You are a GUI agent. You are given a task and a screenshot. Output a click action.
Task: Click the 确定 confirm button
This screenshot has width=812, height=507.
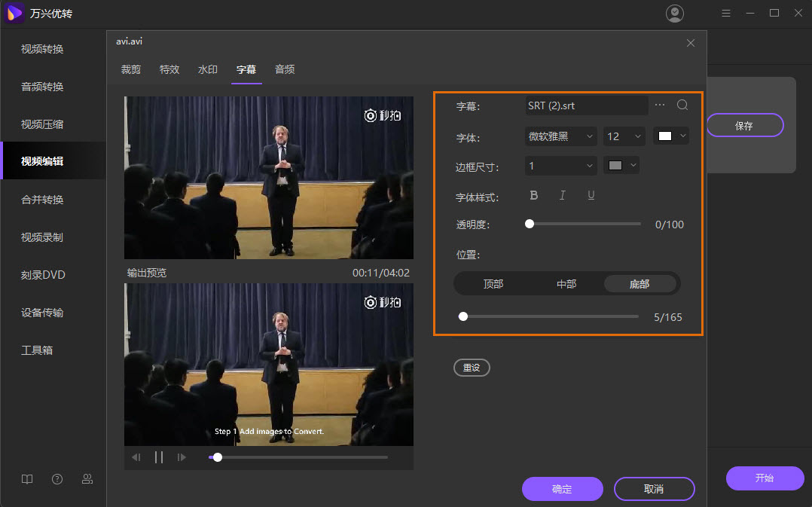[562, 489]
